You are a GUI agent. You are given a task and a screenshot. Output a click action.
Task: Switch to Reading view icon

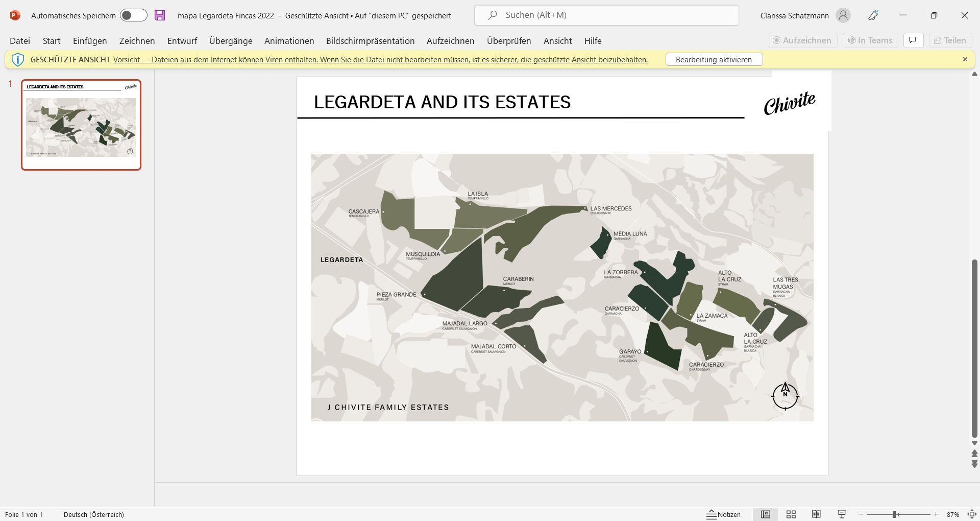pyautogui.click(x=816, y=514)
